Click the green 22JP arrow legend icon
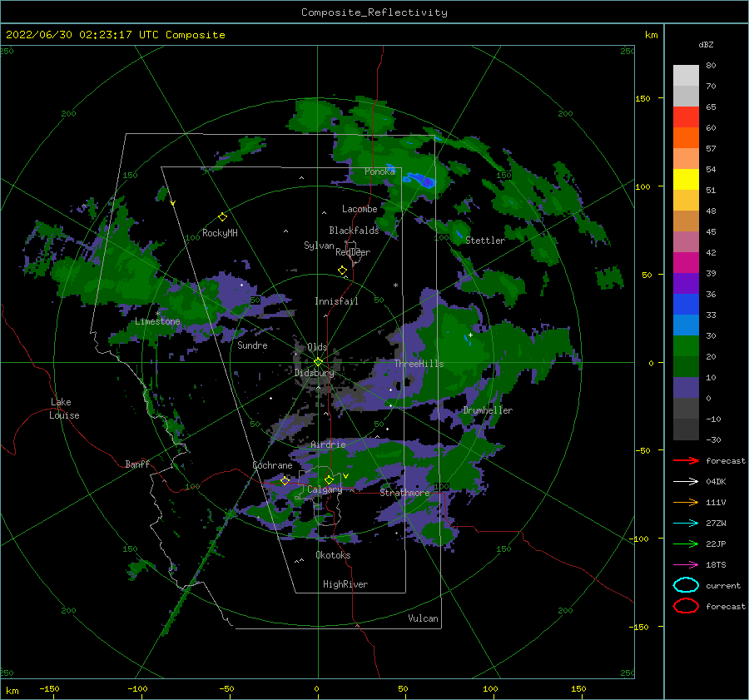 coord(686,544)
